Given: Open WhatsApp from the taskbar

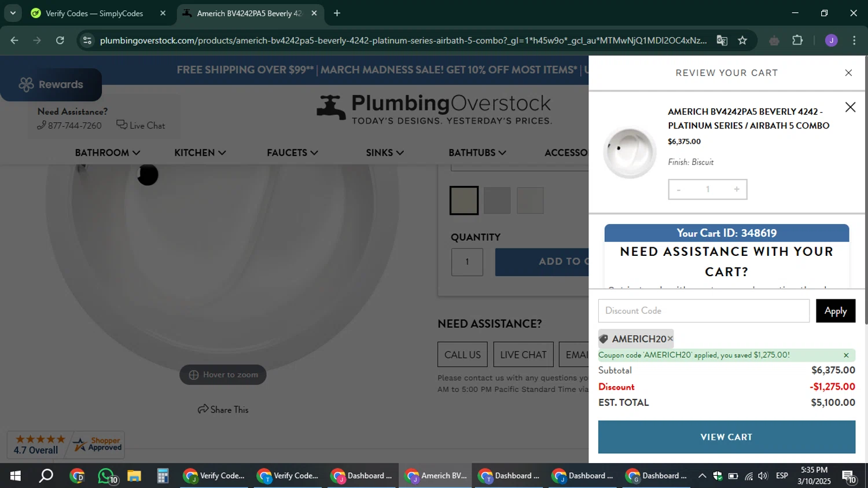Looking at the screenshot, I should click(x=107, y=476).
